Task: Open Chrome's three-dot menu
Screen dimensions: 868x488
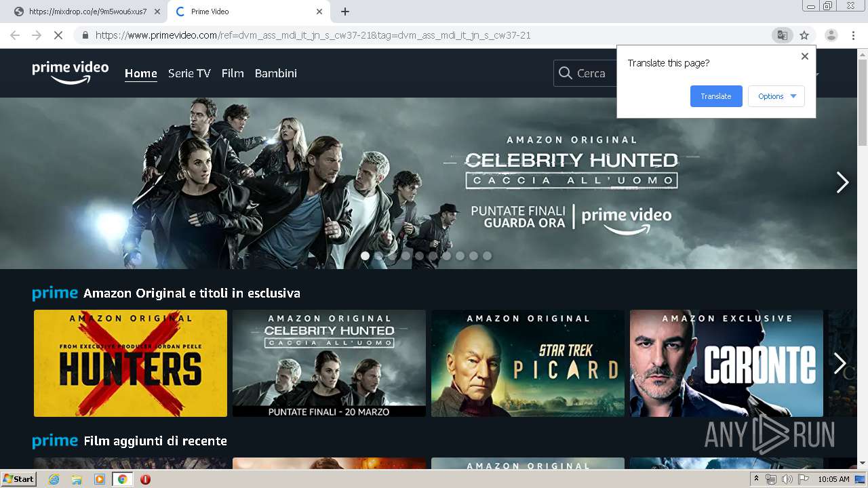Action: [853, 35]
